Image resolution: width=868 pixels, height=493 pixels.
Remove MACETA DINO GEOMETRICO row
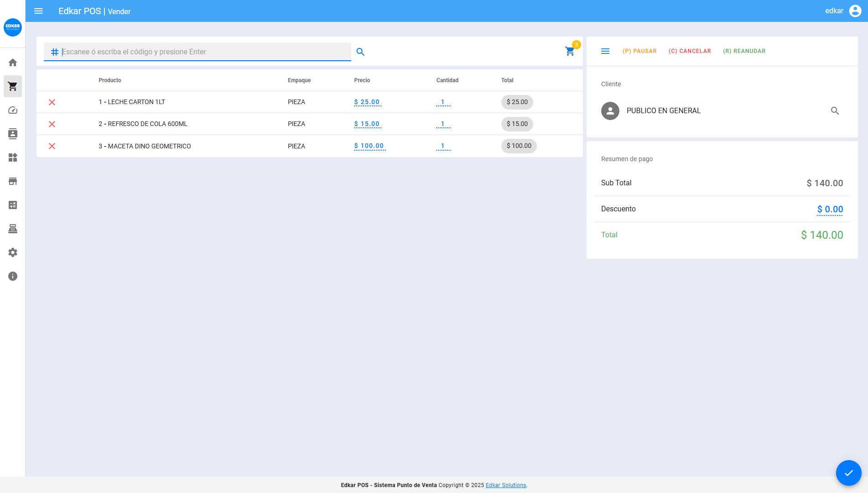52,146
